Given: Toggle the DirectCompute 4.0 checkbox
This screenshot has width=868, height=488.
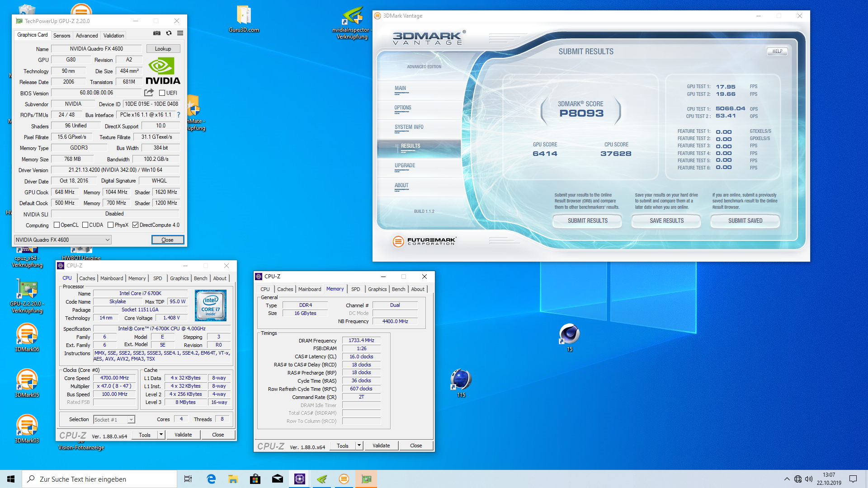Looking at the screenshot, I should (x=135, y=225).
